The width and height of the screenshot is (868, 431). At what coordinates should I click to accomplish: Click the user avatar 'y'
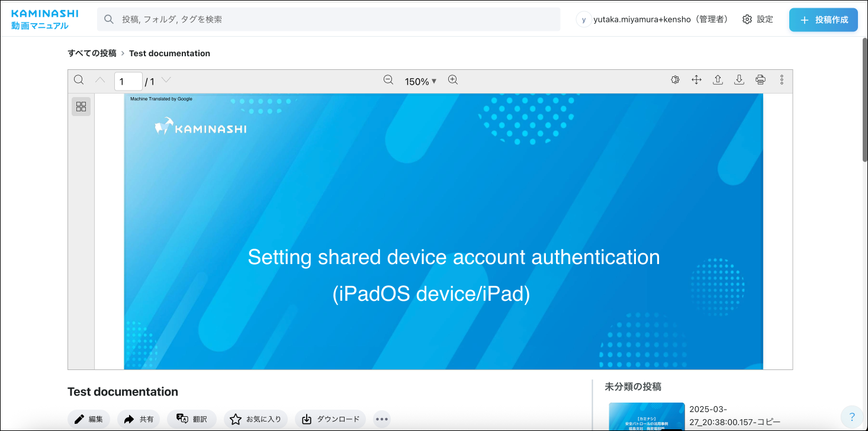click(584, 20)
